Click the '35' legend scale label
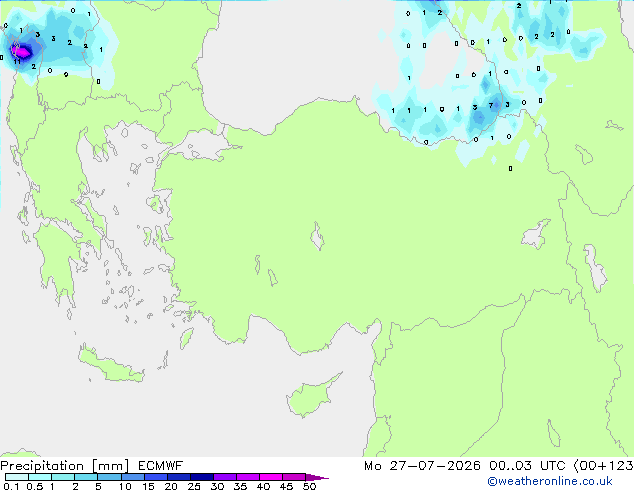The height and width of the screenshot is (490, 634). 240,486
